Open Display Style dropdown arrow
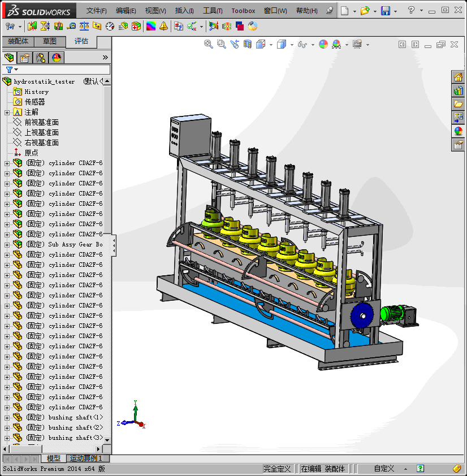 tap(292, 45)
